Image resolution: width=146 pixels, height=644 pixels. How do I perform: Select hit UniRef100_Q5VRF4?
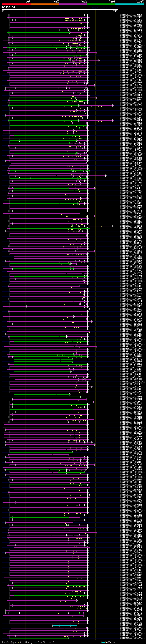point(131,120)
